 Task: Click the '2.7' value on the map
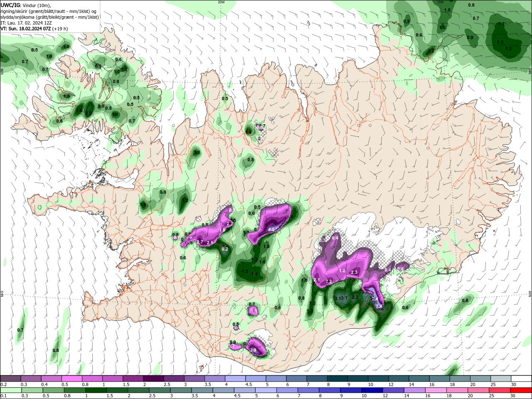click(x=200, y=242)
